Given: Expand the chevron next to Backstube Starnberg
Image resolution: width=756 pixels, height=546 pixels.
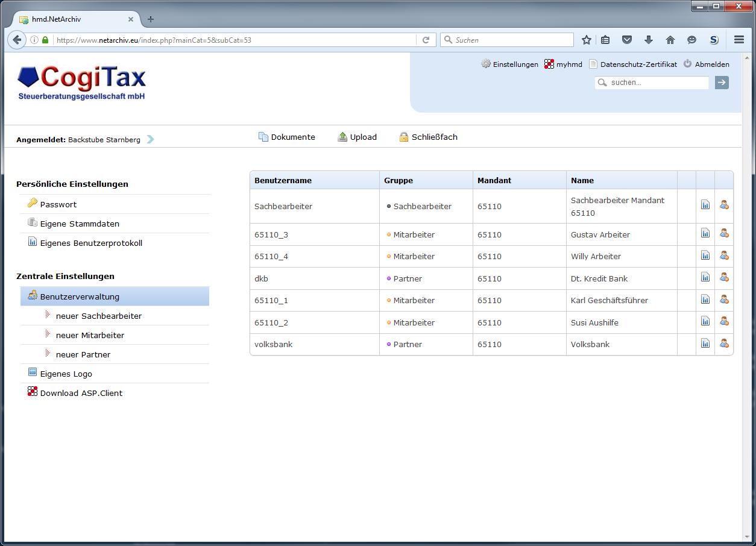Looking at the screenshot, I should pos(150,139).
